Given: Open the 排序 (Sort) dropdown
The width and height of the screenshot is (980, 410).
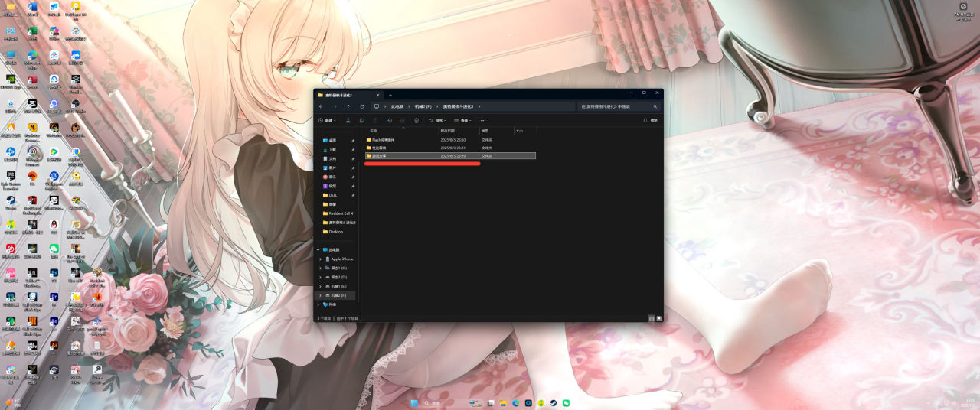Looking at the screenshot, I should (x=437, y=120).
